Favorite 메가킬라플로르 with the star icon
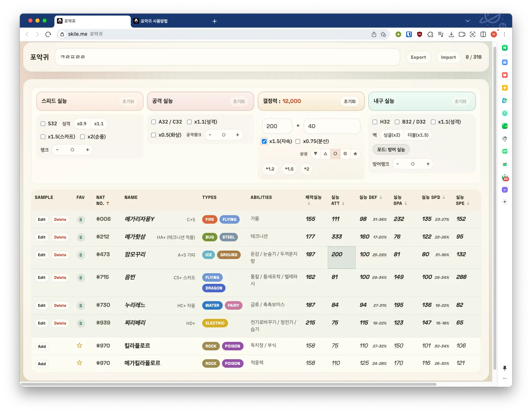The height and width of the screenshot is (413, 532). pyautogui.click(x=80, y=363)
